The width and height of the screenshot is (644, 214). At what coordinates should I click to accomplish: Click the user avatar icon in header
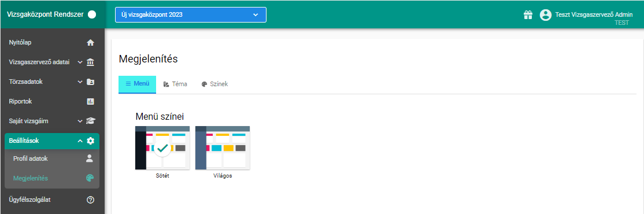click(x=545, y=15)
